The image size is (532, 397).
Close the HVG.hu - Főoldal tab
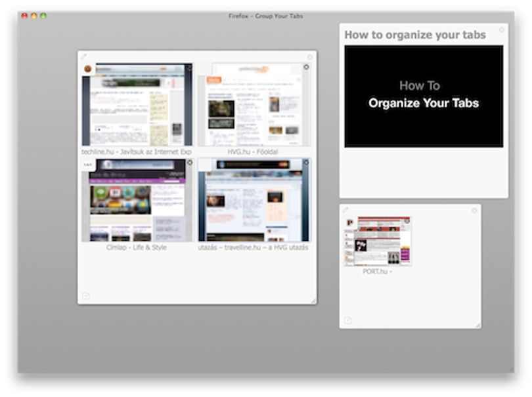306,67
